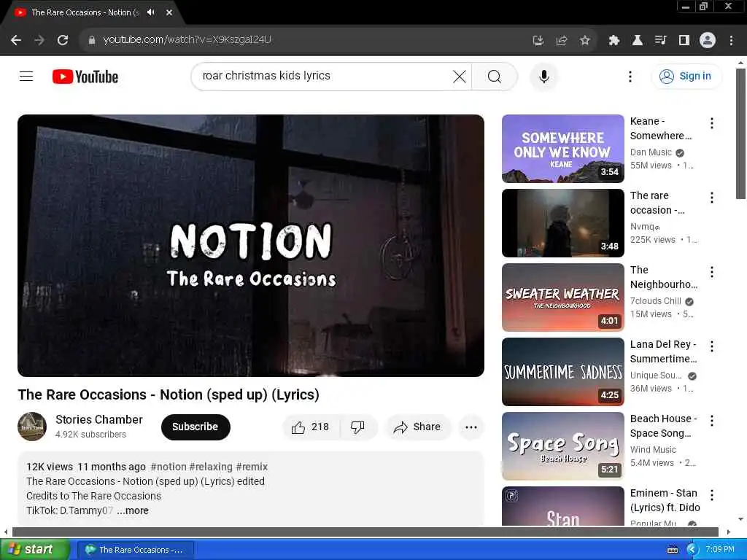Click 7clouds Chill channel name
The image size is (747, 560).
coord(656,301)
